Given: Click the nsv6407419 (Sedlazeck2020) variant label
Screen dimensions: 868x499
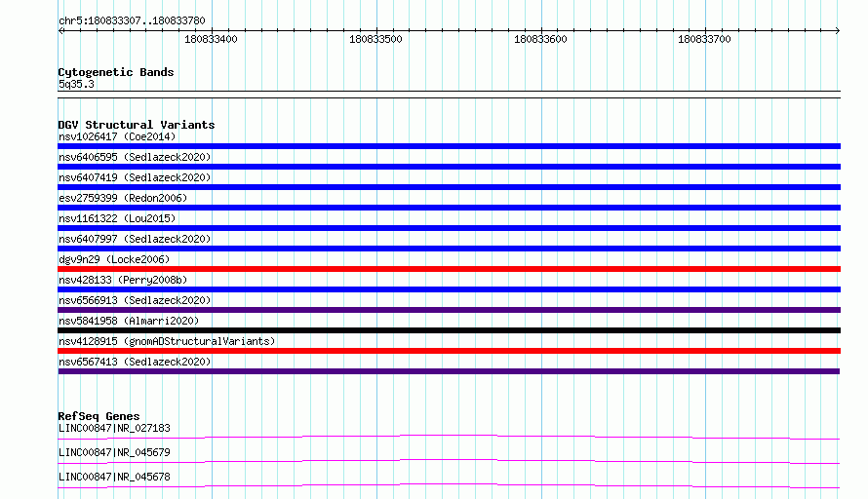Looking at the screenshot, I should click(135, 177).
